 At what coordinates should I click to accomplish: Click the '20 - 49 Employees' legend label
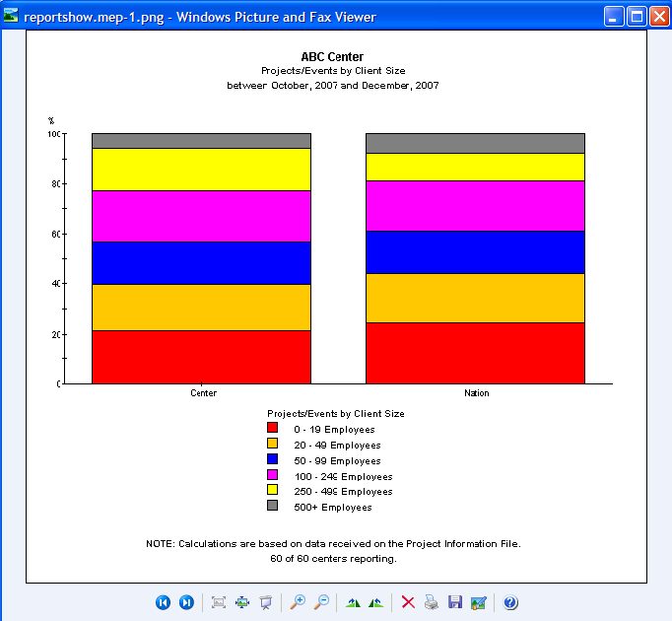coord(337,446)
